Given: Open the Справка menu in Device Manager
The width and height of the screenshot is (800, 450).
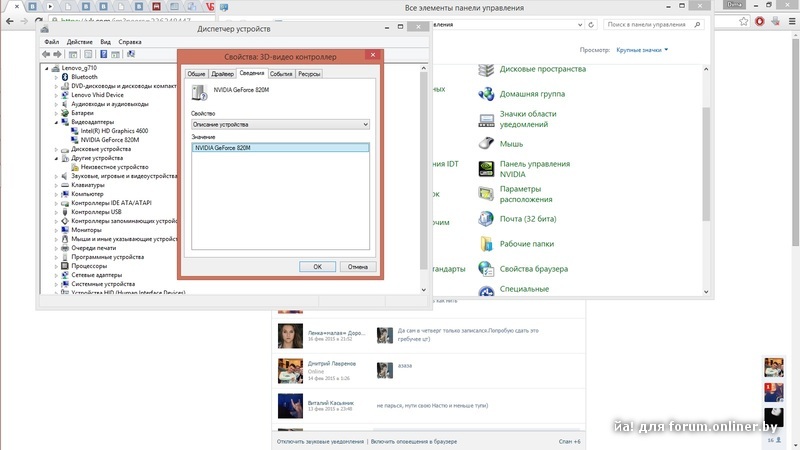Looking at the screenshot, I should (x=130, y=42).
